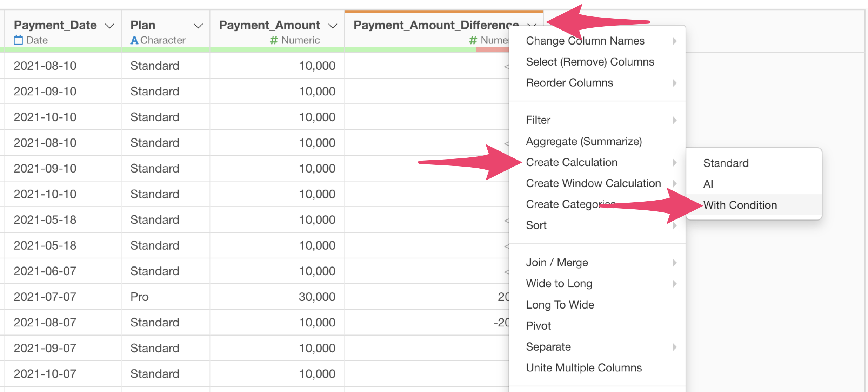Open the Payment_Amount column menu chevron
The image size is (868, 392).
333,26
